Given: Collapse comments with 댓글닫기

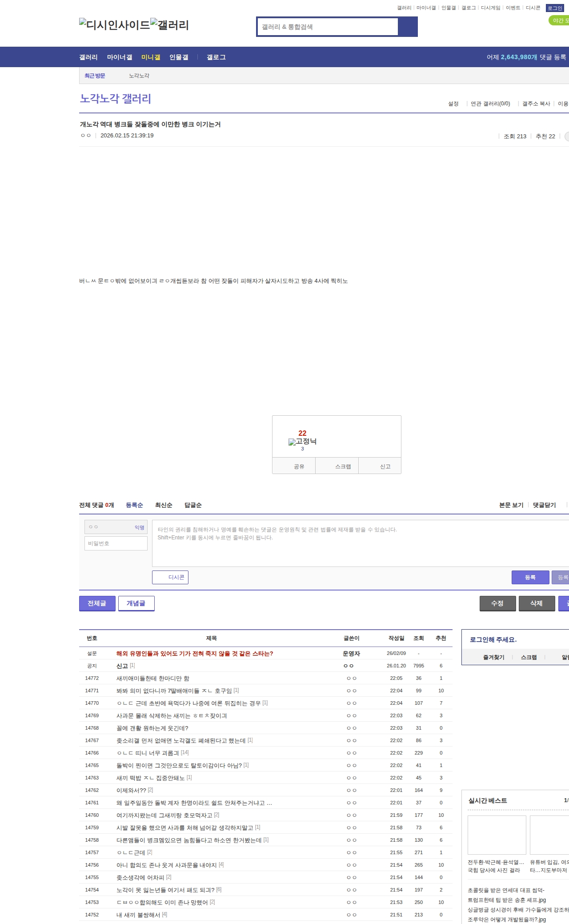Looking at the screenshot, I should coord(545,505).
